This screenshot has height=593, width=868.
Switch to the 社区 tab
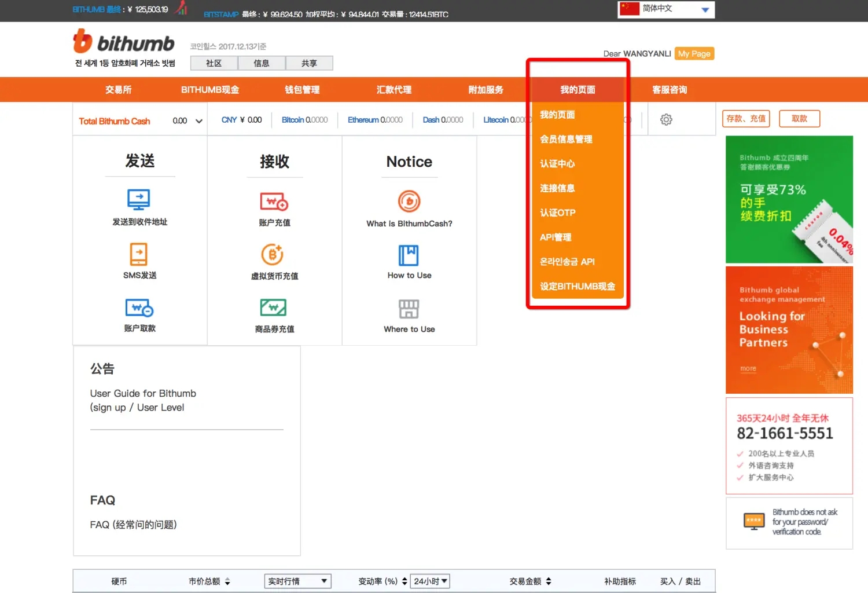tap(213, 63)
